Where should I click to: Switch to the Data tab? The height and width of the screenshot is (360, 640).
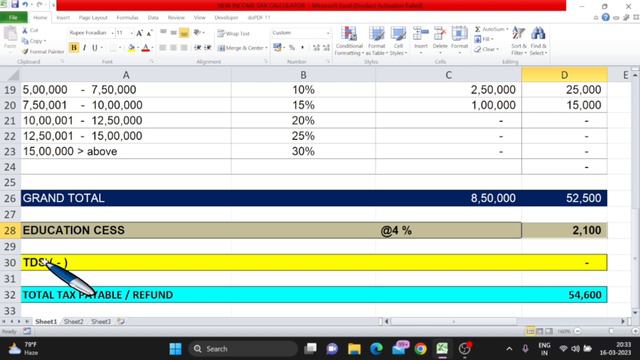[153, 18]
